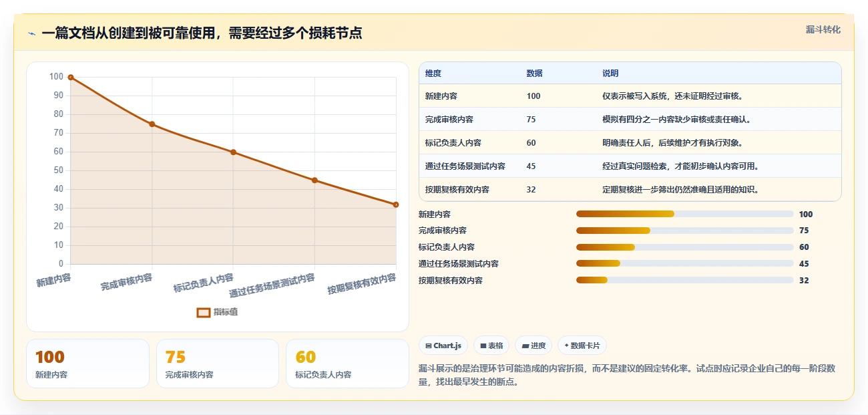
Task: Click the 按期复核有效内容 progress bar
Action: point(684,281)
